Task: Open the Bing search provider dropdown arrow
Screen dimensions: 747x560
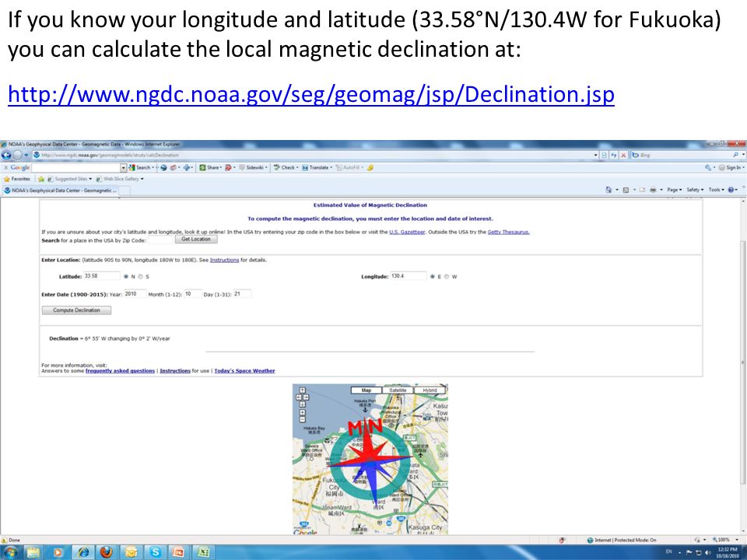Action: coord(743,156)
